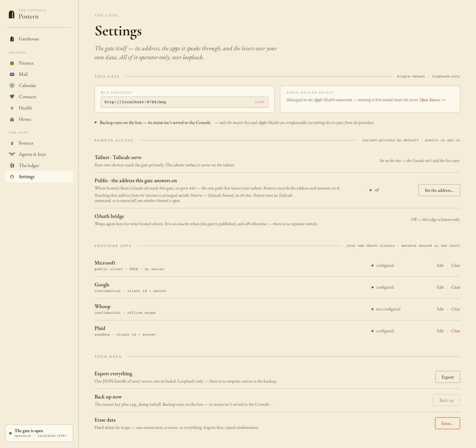Open the Gatehouse page

coord(39,39)
